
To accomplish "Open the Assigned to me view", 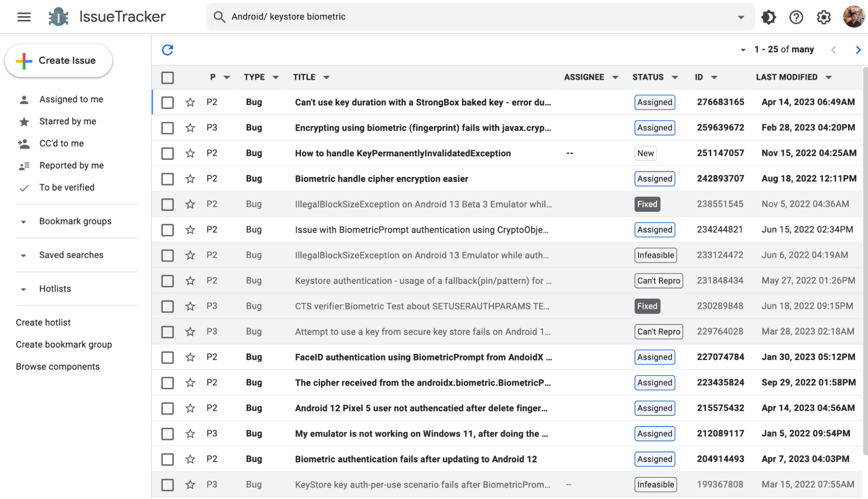I will (71, 99).
